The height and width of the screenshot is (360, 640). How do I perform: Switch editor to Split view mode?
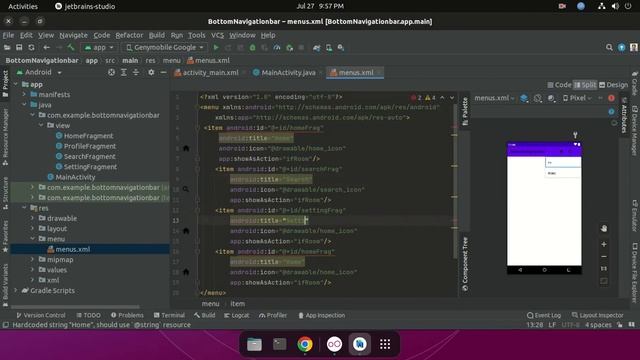[x=585, y=85]
